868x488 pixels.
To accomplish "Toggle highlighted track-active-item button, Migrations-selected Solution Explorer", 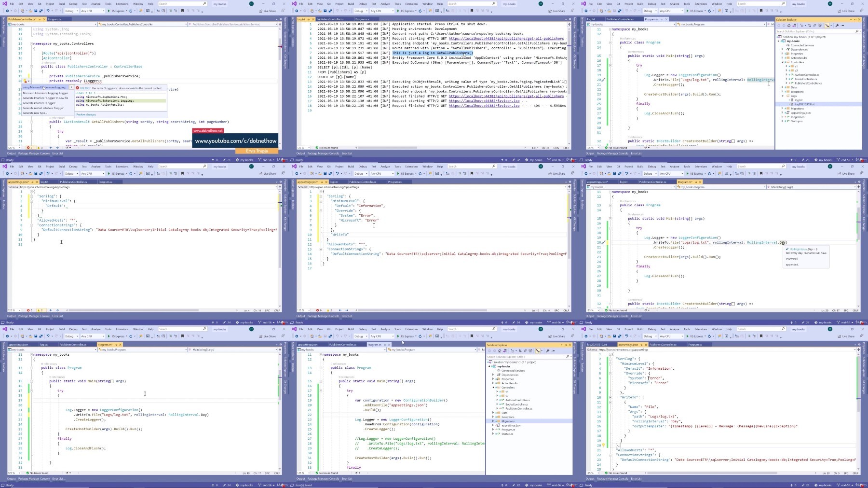I will pos(538,351).
